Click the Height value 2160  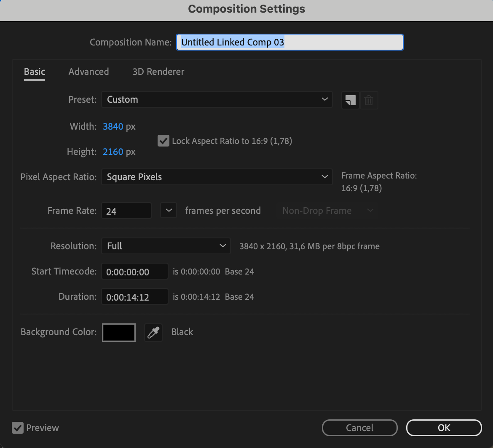pyautogui.click(x=113, y=152)
